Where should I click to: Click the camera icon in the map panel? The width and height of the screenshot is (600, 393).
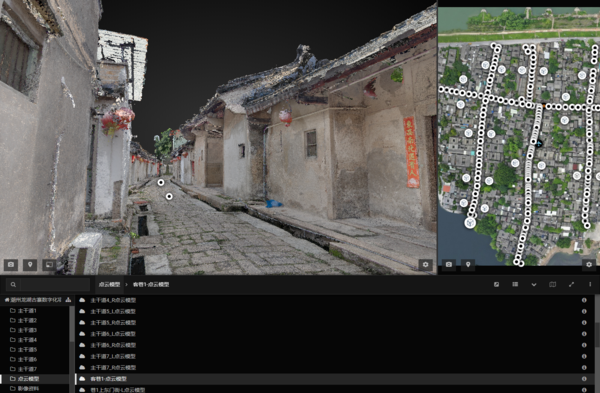tap(449, 264)
